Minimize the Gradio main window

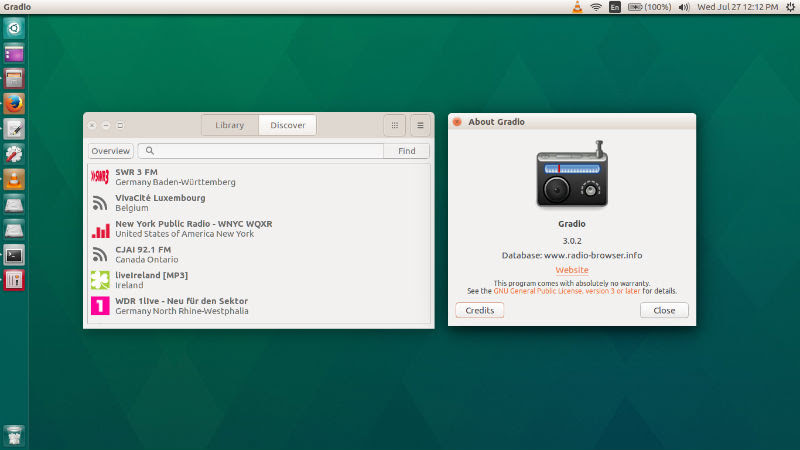click(106, 125)
